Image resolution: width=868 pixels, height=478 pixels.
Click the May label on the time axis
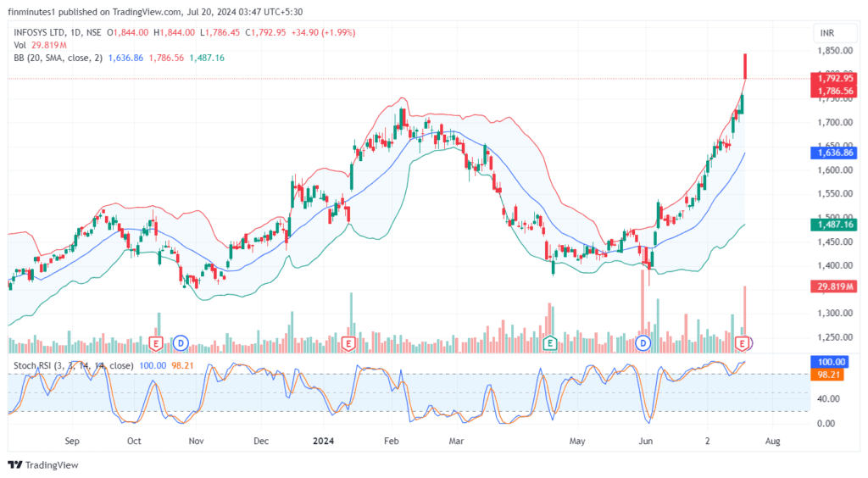click(577, 441)
